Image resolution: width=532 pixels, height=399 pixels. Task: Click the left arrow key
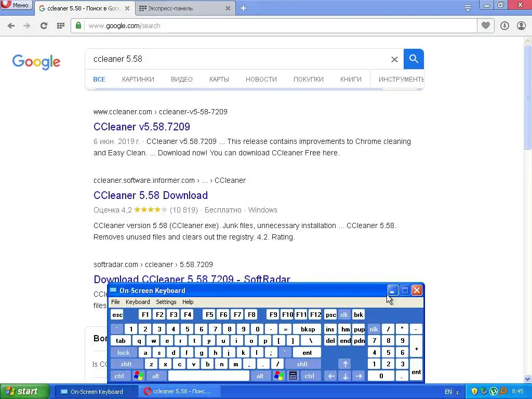click(x=331, y=376)
